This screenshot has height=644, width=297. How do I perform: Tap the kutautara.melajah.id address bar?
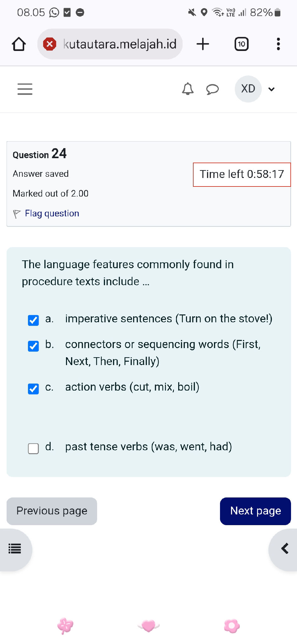(120, 44)
